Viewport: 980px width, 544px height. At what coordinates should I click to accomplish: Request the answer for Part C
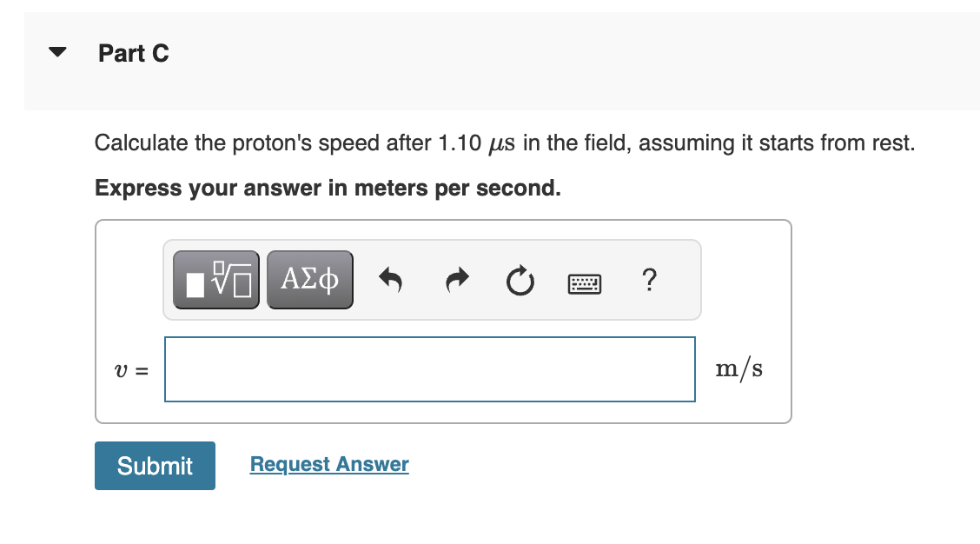[328, 463]
